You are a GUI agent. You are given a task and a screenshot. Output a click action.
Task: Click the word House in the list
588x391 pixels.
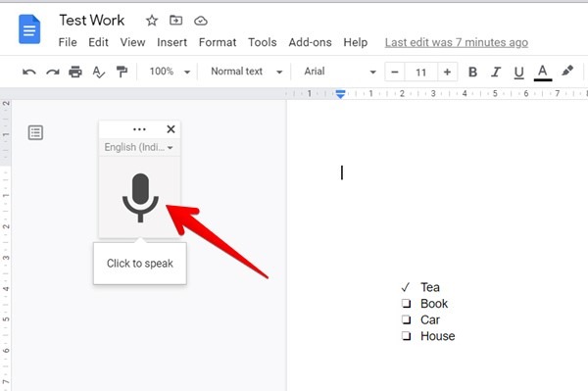[x=438, y=336]
